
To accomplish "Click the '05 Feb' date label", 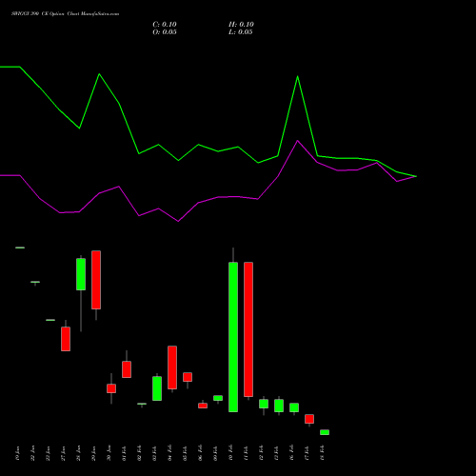I will (x=186, y=453).
